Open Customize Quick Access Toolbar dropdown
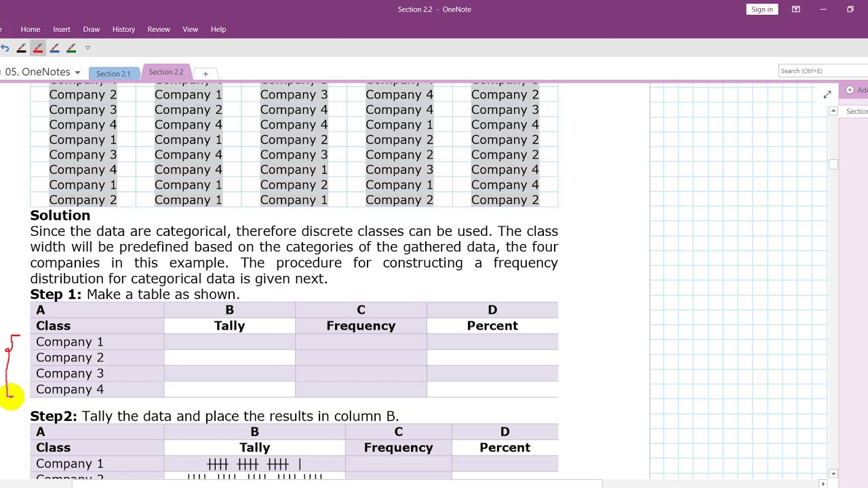Screen dimensions: 868x488 [87, 48]
